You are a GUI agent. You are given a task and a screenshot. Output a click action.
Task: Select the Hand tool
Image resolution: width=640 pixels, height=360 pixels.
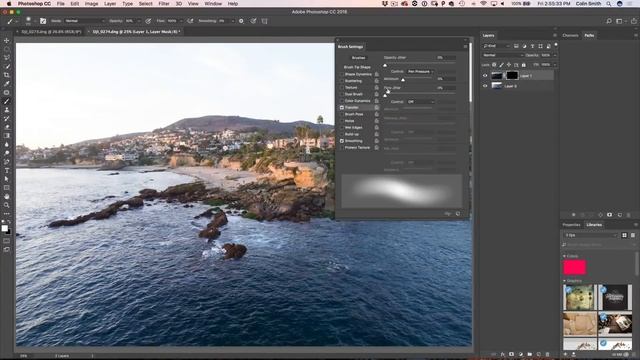coord(7,196)
